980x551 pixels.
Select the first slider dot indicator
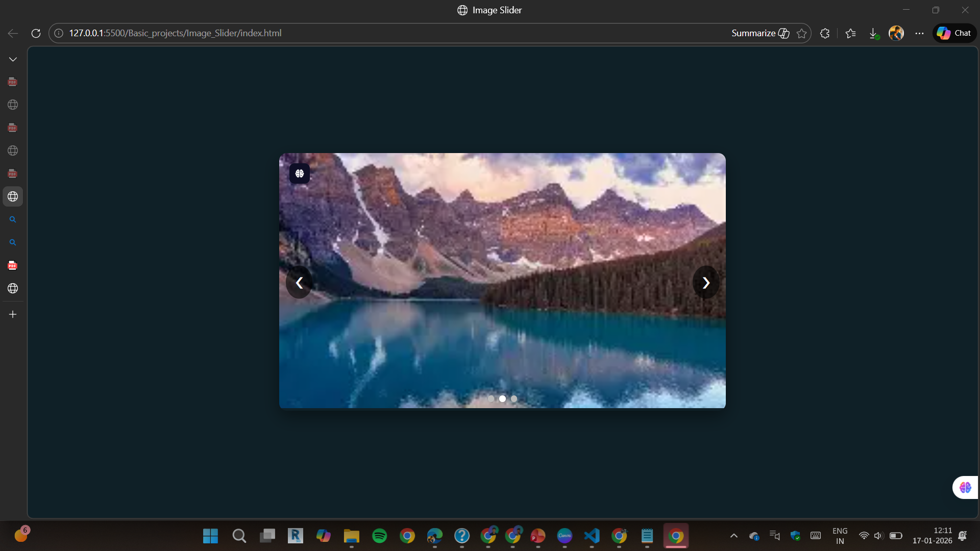click(x=491, y=398)
